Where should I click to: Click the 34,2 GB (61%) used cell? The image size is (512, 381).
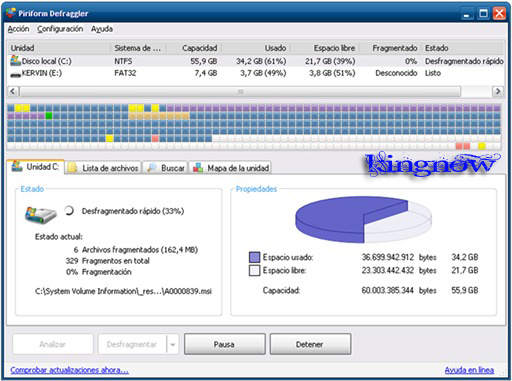pos(261,61)
